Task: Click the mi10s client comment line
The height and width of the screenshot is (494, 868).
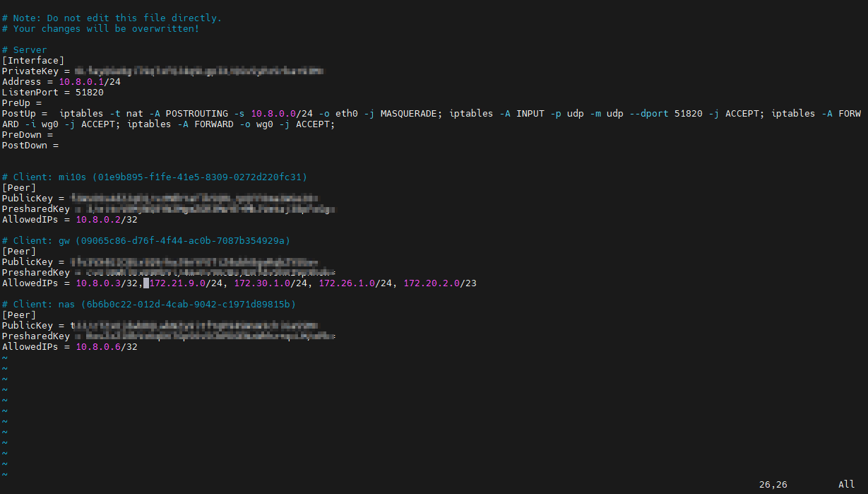Action: tap(155, 177)
